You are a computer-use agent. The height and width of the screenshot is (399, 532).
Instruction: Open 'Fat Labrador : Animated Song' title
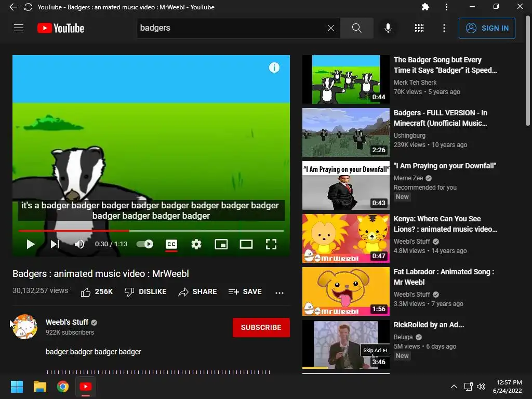coord(444,277)
